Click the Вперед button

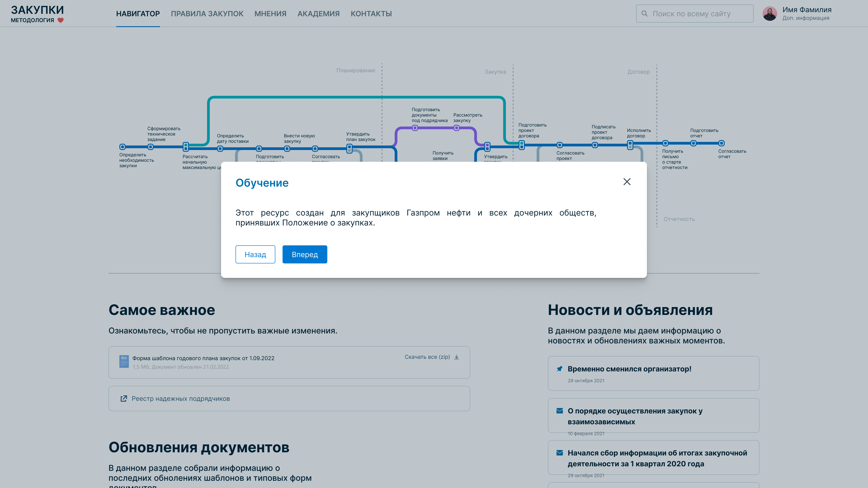point(305,255)
